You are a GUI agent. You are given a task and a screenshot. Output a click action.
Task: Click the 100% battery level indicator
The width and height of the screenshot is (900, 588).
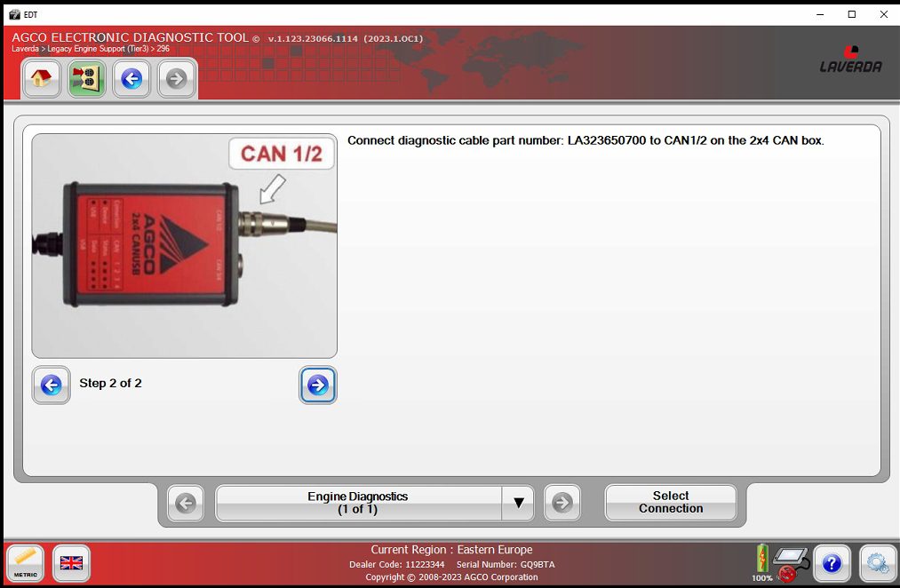pos(761,563)
